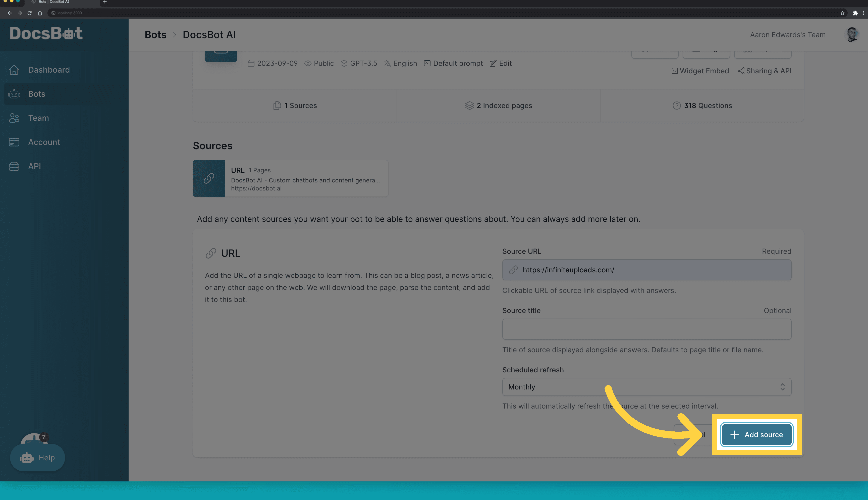Click the DocsBot logo
The width and height of the screenshot is (868, 500).
pos(46,33)
